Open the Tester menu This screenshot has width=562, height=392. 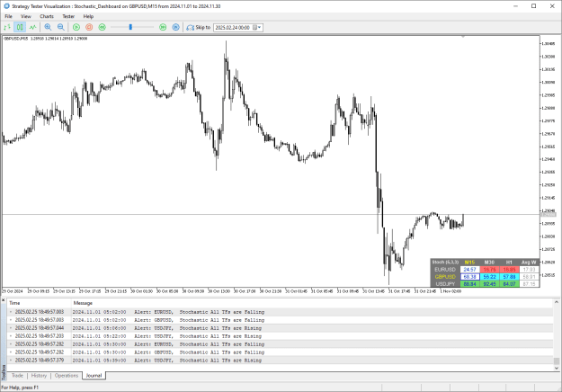click(68, 16)
